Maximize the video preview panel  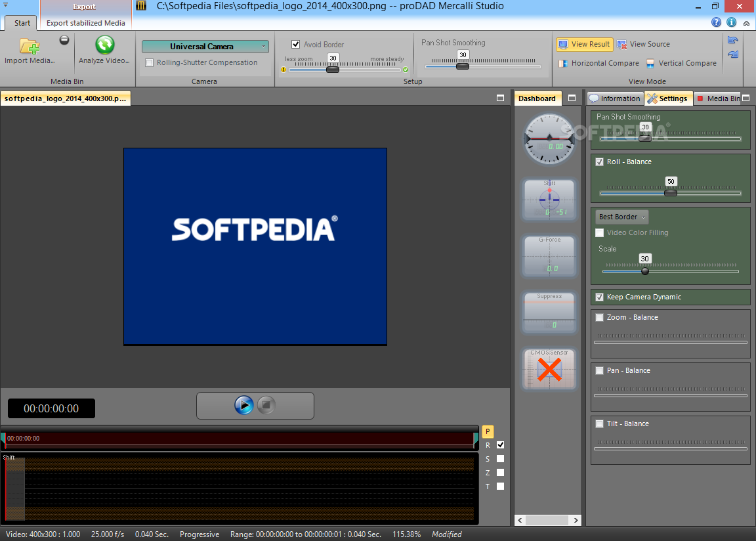pos(501,98)
